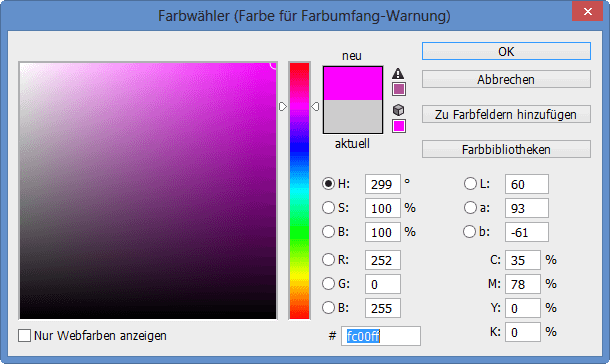Click the Lab a field showing 93
Image resolution: width=610 pixels, height=364 pixels.
coord(527,208)
